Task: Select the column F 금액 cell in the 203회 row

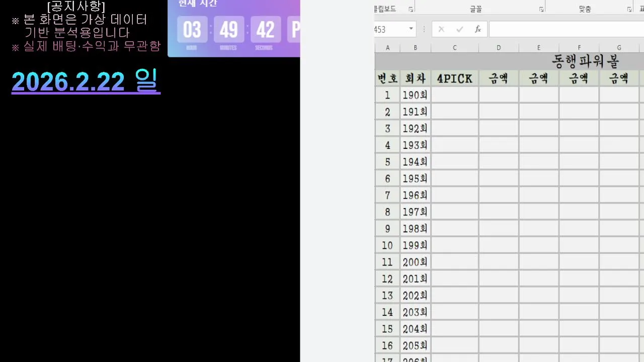Action: pos(579,312)
